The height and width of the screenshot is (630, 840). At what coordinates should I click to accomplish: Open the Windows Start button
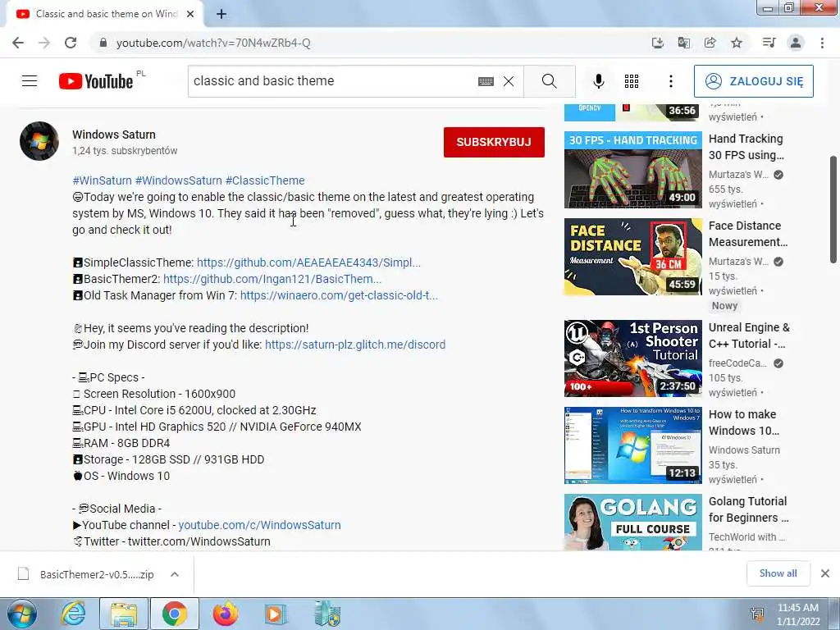tap(21, 614)
